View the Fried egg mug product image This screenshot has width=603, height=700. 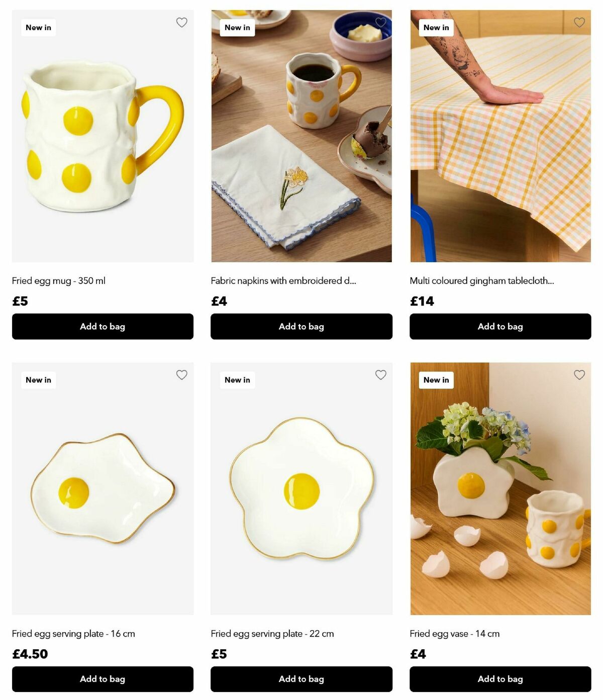pyautogui.click(x=103, y=136)
